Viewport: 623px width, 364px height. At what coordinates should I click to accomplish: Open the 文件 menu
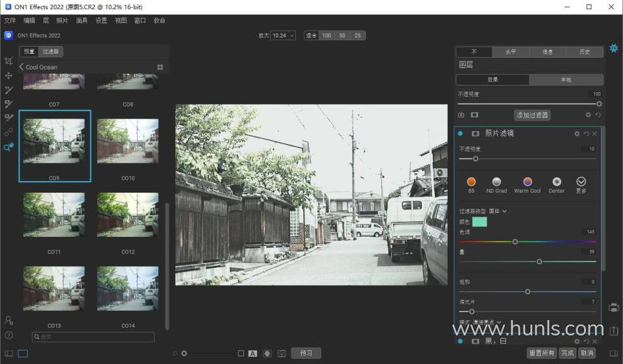(x=10, y=20)
